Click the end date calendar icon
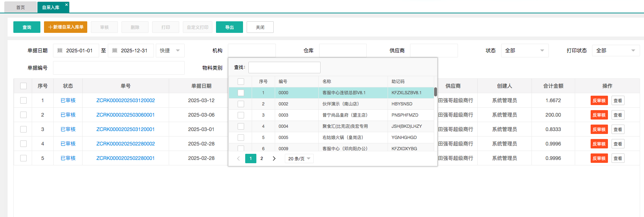This screenshot has height=217, width=644. pyautogui.click(x=115, y=51)
